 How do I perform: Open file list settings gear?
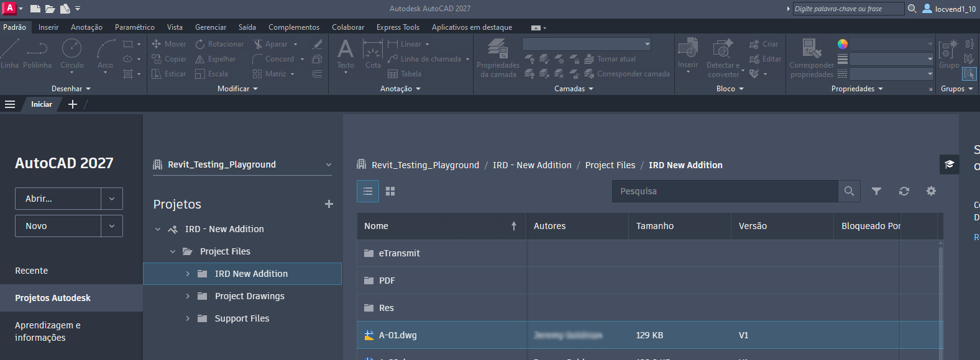(931, 191)
